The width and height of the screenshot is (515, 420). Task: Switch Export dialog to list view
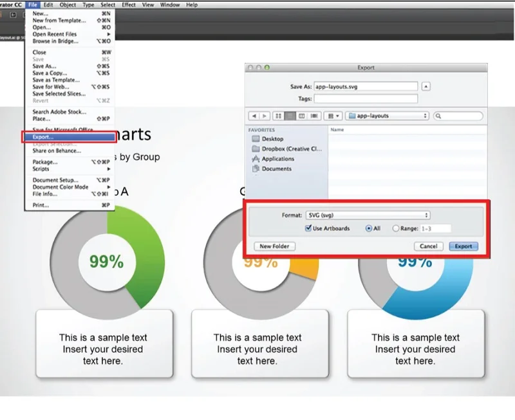click(x=290, y=116)
